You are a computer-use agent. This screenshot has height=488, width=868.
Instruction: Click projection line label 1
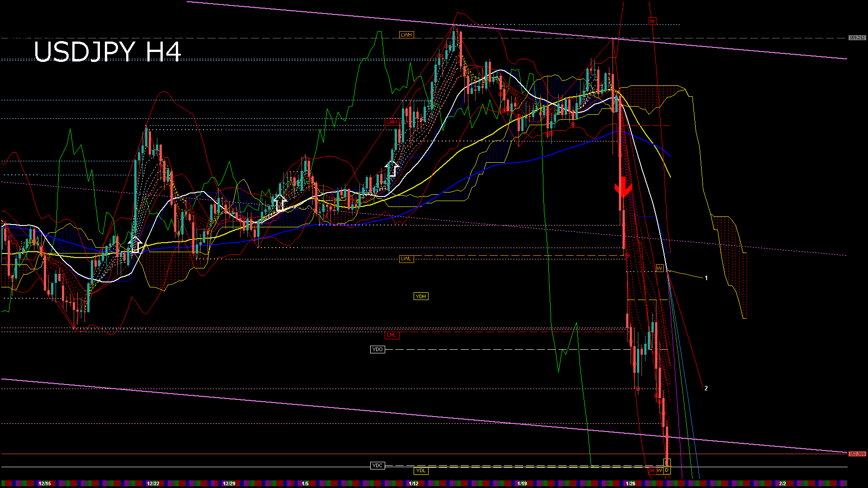pos(706,278)
